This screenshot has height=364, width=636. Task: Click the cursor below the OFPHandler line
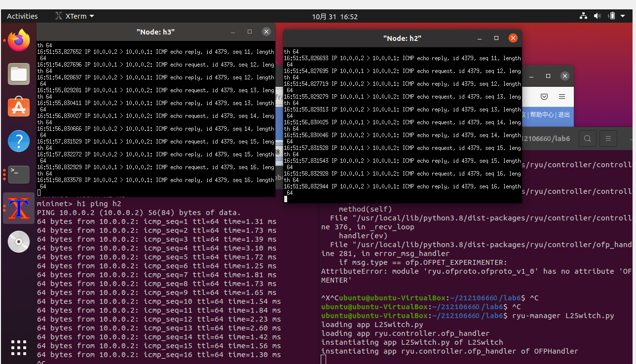pyautogui.click(x=324, y=360)
